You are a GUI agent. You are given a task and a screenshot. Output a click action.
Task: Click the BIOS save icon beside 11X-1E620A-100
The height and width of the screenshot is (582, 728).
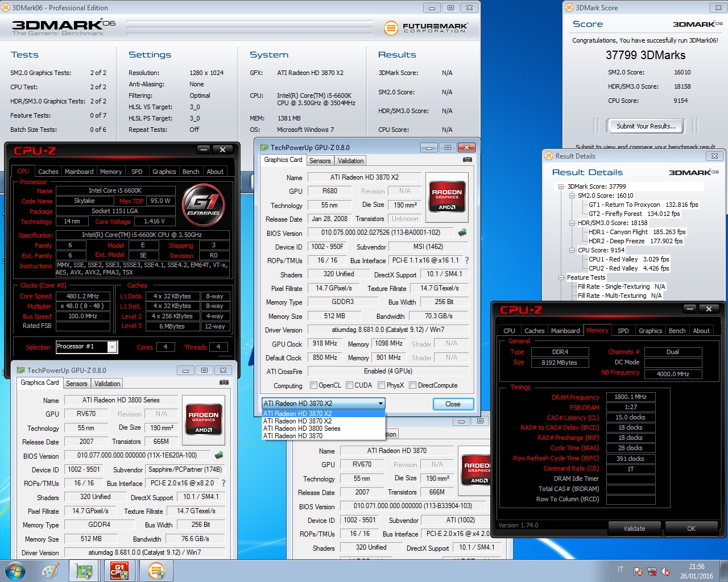(219, 455)
